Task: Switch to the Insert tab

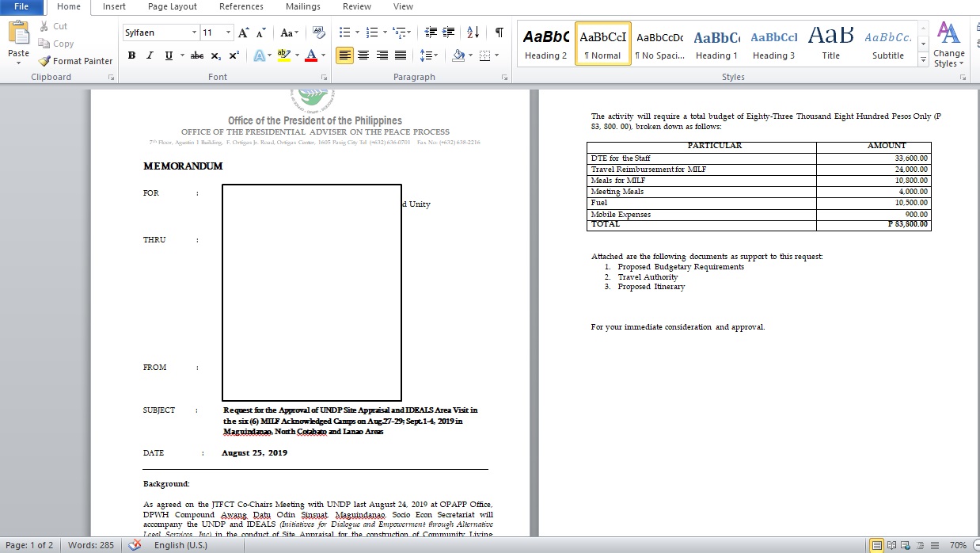Action: click(x=114, y=6)
